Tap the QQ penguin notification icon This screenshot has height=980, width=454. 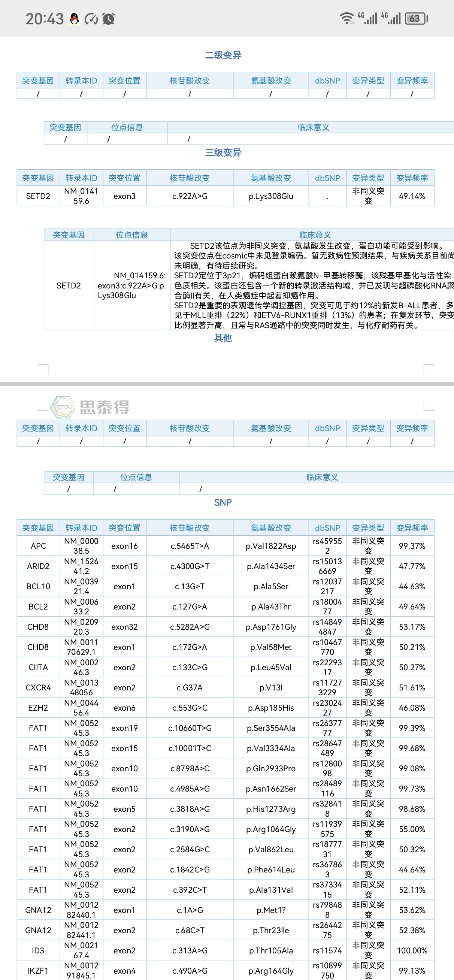point(74,19)
